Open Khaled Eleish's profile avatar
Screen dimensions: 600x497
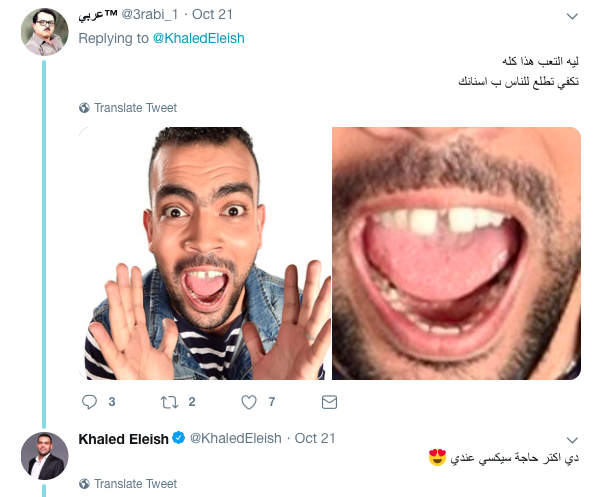(x=45, y=456)
